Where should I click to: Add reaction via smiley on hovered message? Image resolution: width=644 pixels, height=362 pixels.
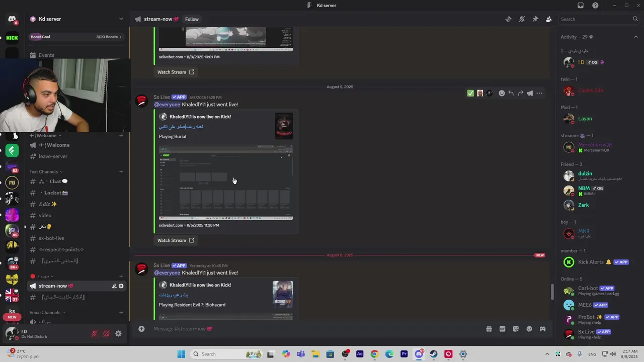tap(502, 93)
